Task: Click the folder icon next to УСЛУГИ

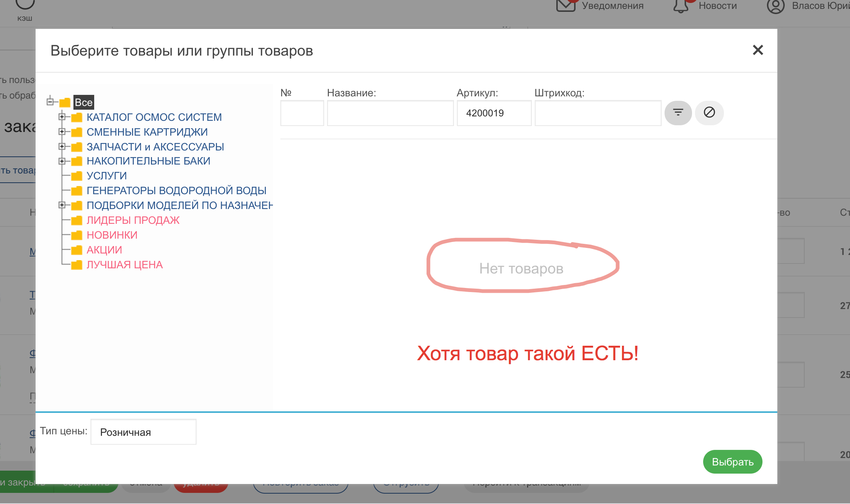Action: point(77,176)
